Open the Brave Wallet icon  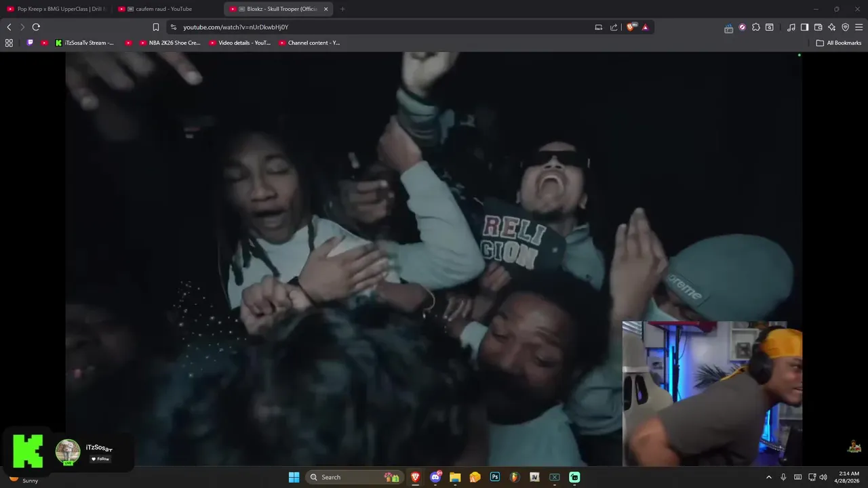tap(818, 27)
